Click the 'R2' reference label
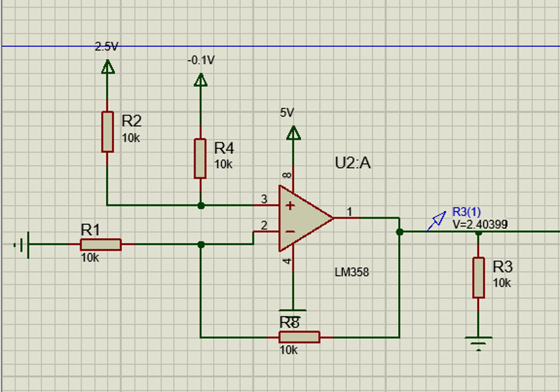 click(131, 121)
